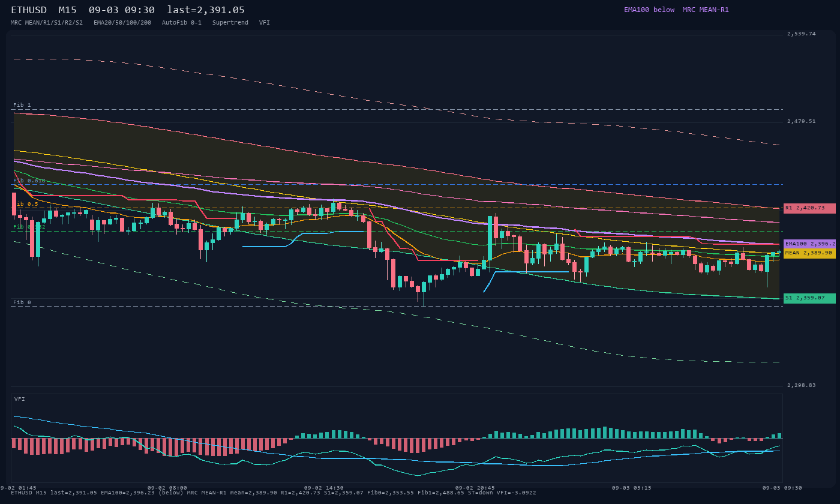Click the 09-02 20:45 time axis label
The image size is (840, 504).
click(475, 488)
